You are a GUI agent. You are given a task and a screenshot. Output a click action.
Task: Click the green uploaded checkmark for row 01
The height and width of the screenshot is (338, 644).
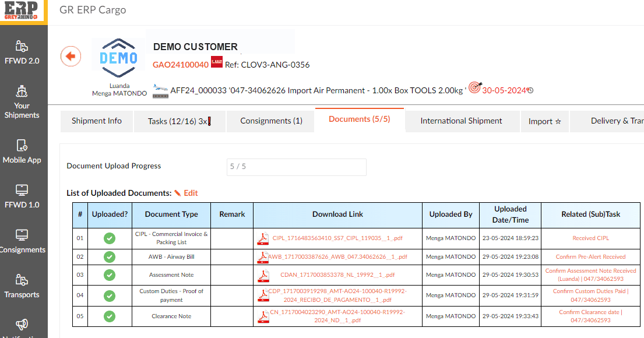(110, 238)
